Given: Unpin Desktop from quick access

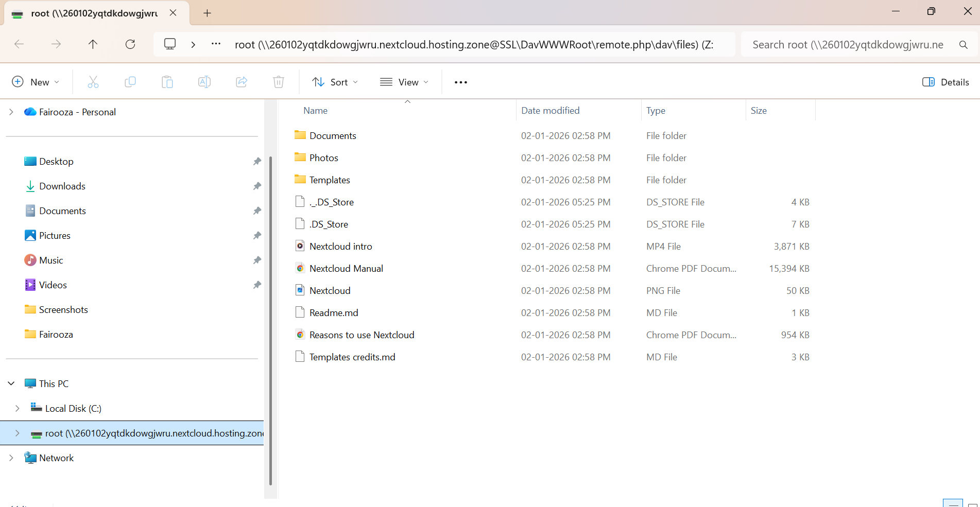Looking at the screenshot, I should click(x=257, y=161).
